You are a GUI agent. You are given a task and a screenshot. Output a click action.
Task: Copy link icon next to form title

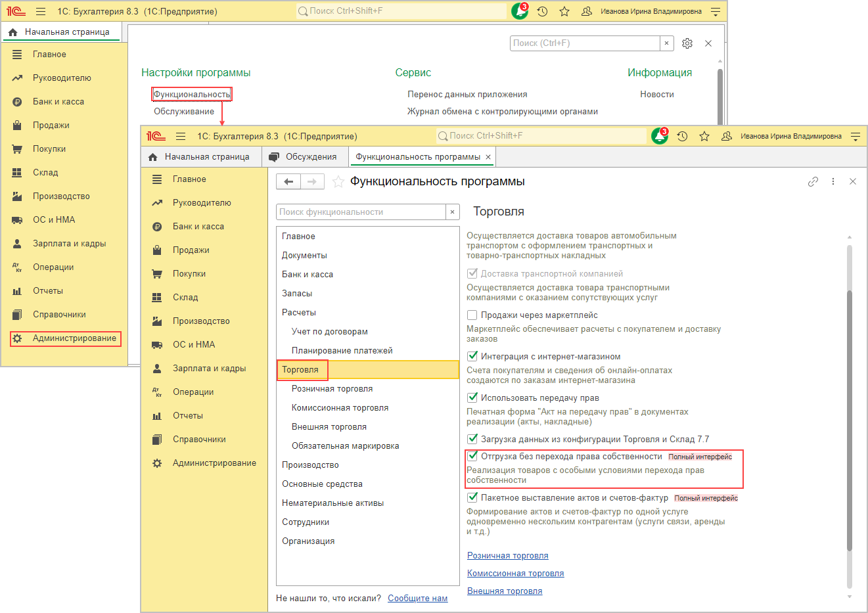[x=813, y=181]
